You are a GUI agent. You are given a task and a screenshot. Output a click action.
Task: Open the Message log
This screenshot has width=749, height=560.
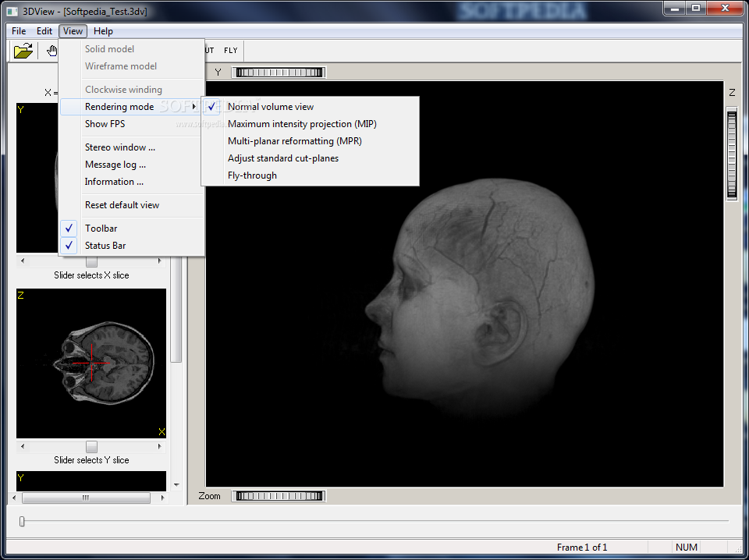(132, 165)
